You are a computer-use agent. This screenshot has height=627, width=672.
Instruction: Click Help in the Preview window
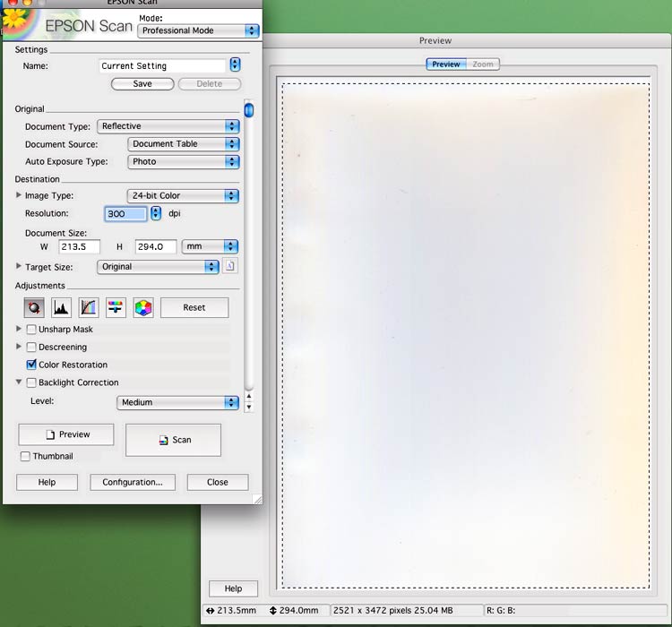tap(233, 588)
